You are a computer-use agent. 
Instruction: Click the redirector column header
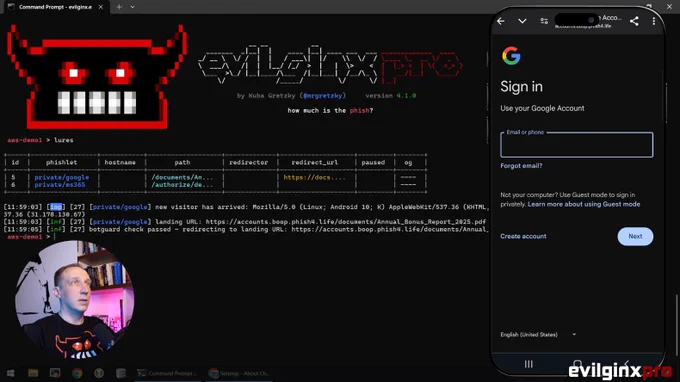click(x=248, y=163)
